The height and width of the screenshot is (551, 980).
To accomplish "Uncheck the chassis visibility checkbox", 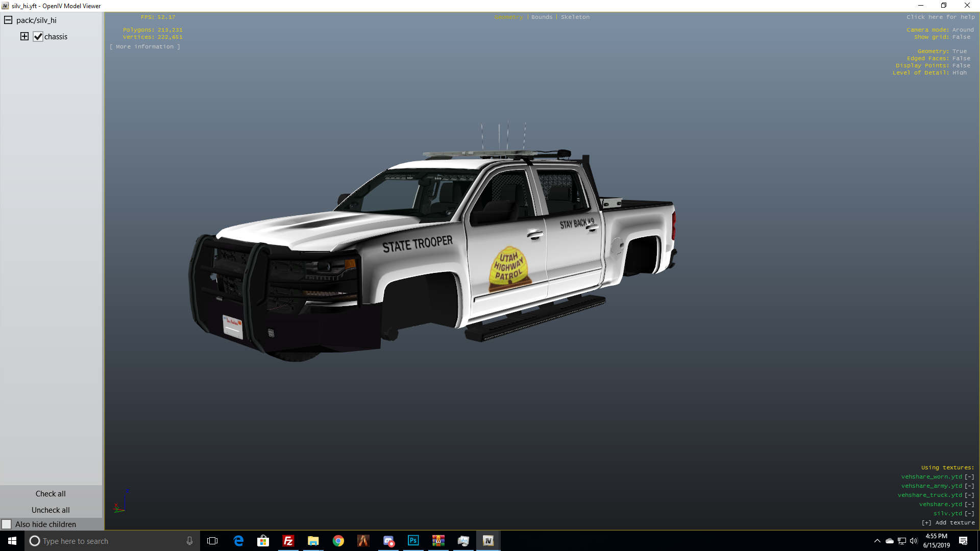I will (38, 37).
